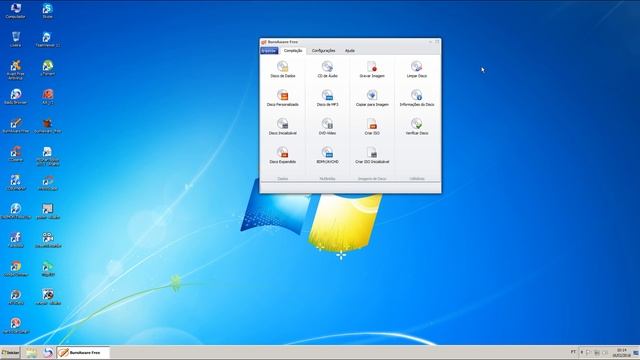Select the Avast Free Antivirus shortcut
640x360 pixels.
pyautogui.click(x=16, y=69)
